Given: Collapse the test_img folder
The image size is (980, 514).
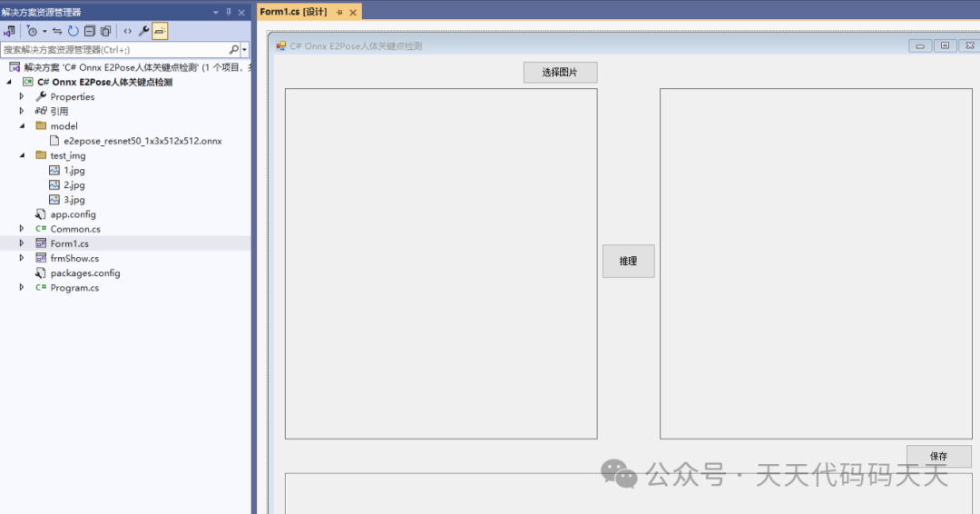Looking at the screenshot, I should [x=22, y=155].
